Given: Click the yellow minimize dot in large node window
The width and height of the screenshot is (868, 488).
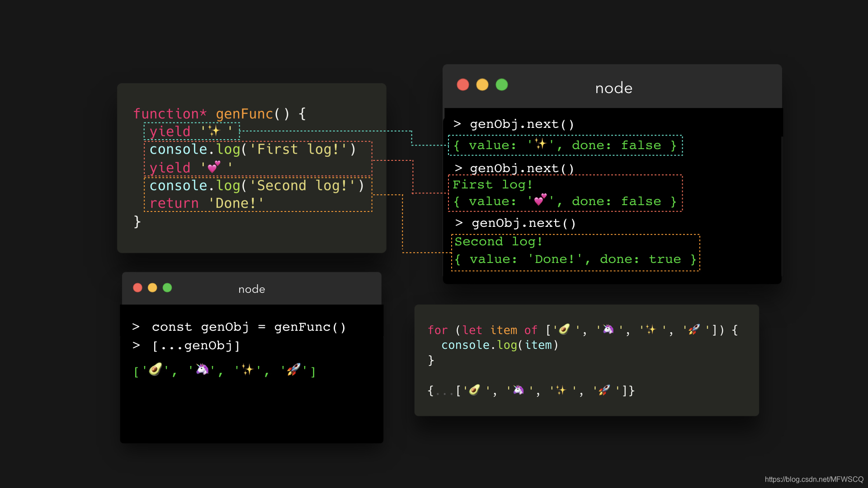Looking at the screenshot, I should [482, 85].
